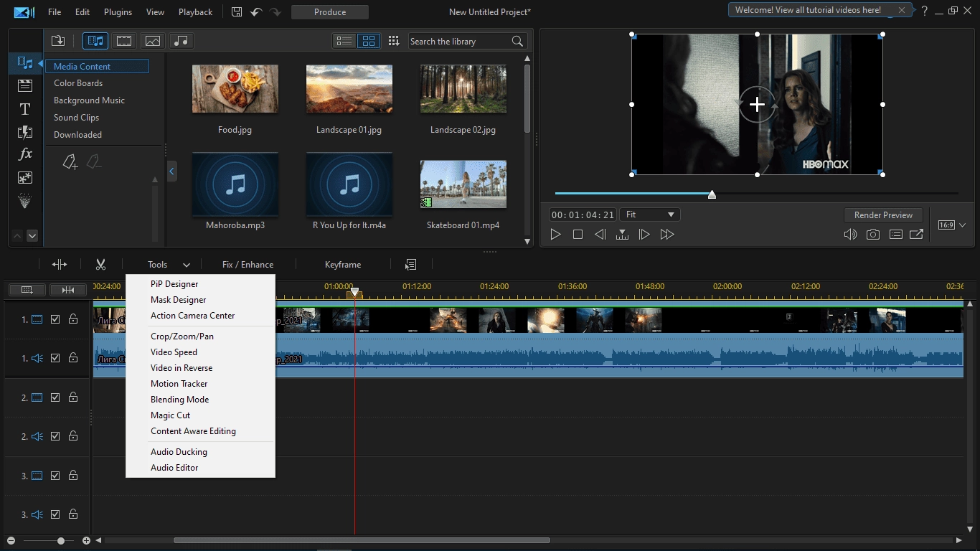Open the Title Room (T icon)
This screenshot has height=551, width=980.
point(25,109)
